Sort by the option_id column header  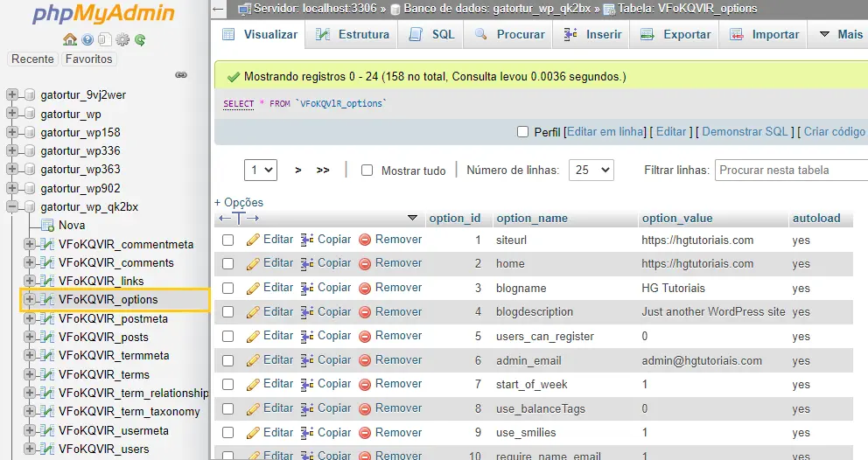coord(455,218)
